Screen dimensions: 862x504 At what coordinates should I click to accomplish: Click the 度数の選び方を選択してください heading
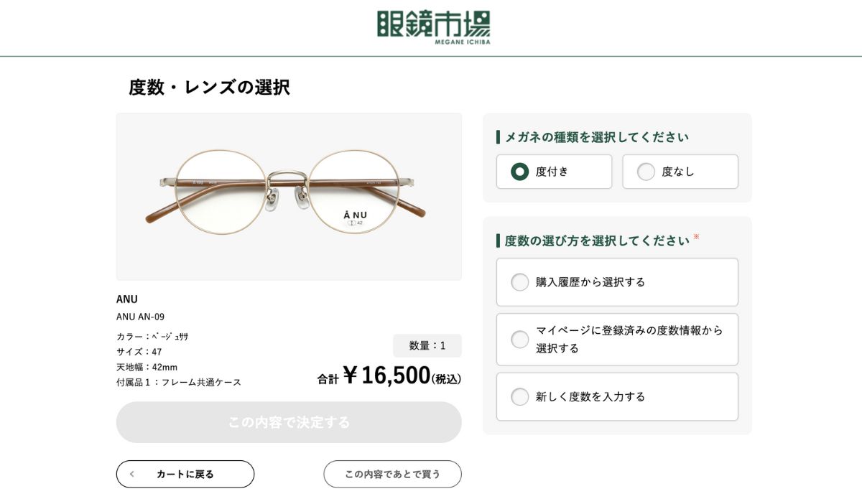[x=596, y=241]
